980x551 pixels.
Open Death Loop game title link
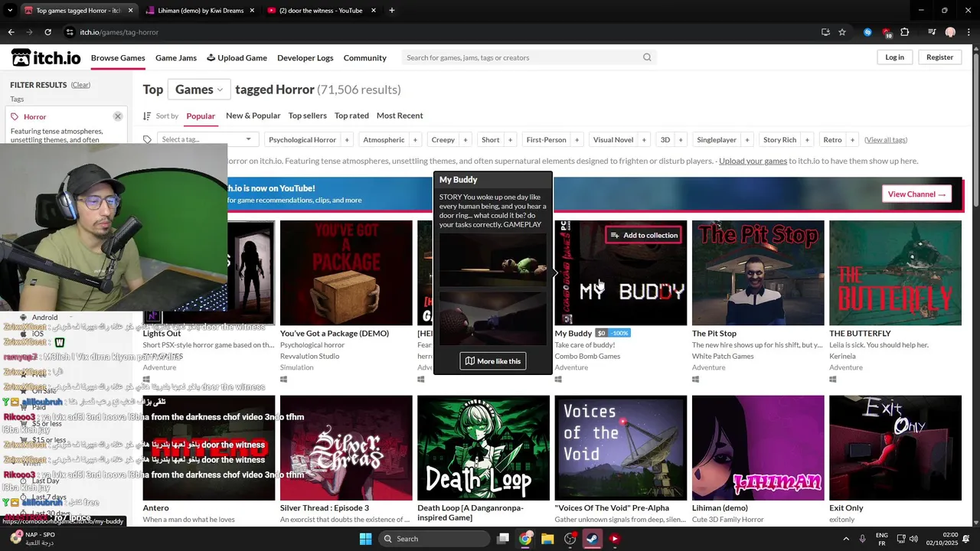(x=470, y=513)
